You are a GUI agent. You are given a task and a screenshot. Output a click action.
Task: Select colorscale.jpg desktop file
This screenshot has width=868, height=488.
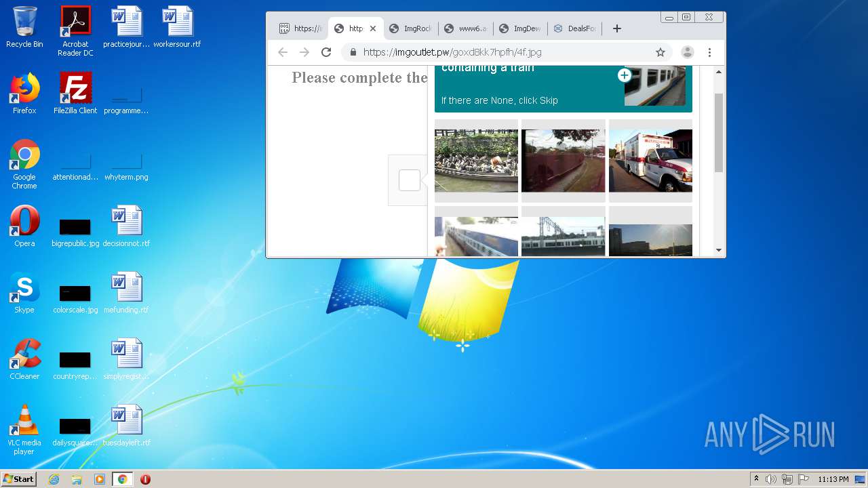tap(75, 298)
